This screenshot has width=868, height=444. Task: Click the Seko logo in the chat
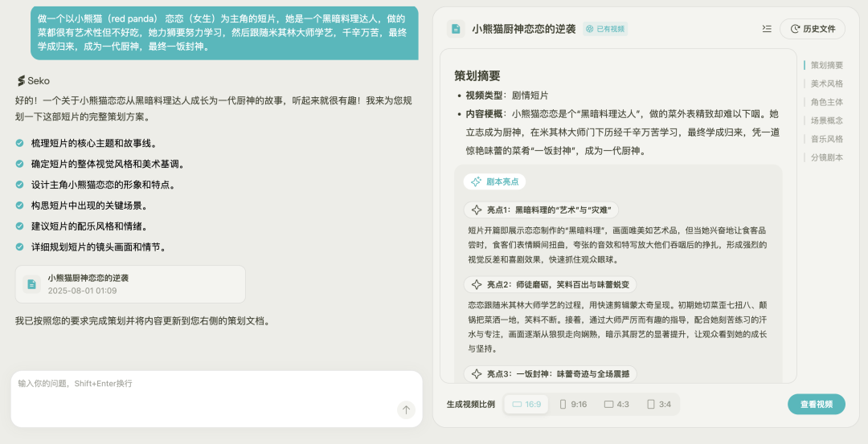tap(33, 80)
